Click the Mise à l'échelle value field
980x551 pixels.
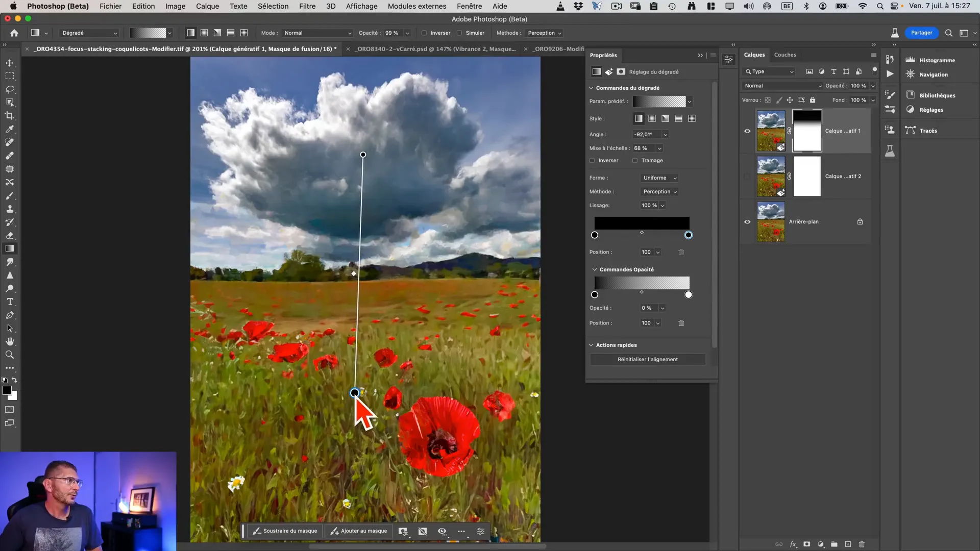(644, 148)
